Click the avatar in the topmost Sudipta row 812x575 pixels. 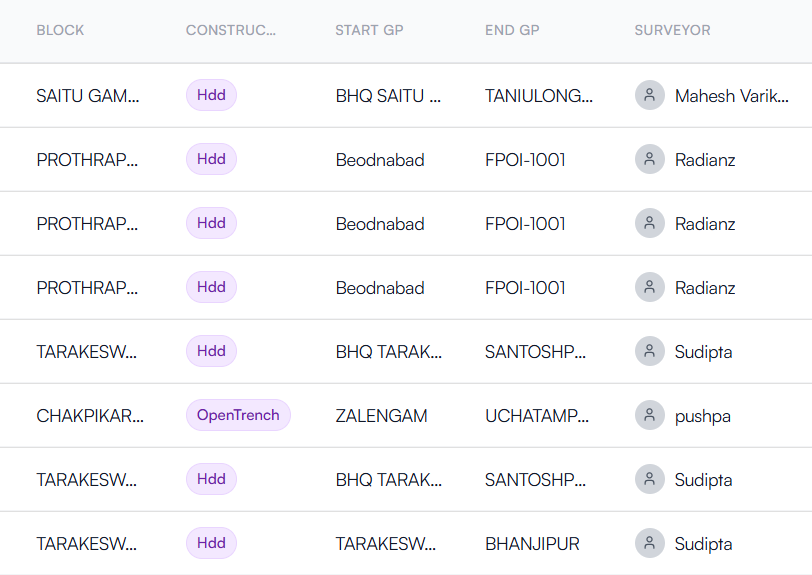click(650, 352)
